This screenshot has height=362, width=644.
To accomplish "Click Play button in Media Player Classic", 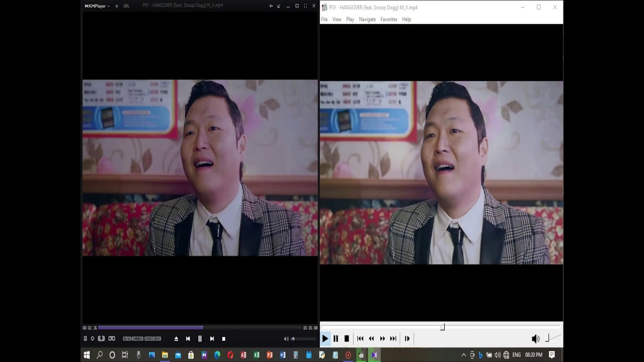I will pyautogui.click(x=325, y=339).
